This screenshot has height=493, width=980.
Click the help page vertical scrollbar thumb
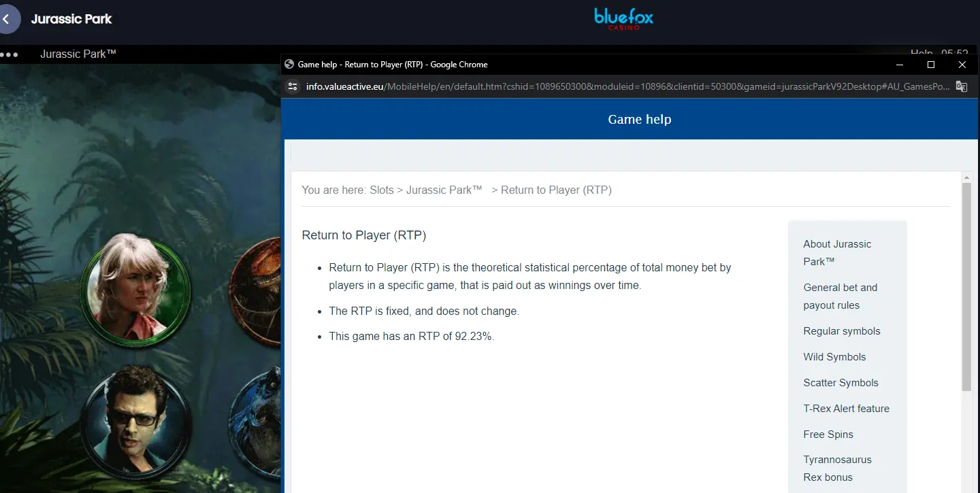[966, 287]
